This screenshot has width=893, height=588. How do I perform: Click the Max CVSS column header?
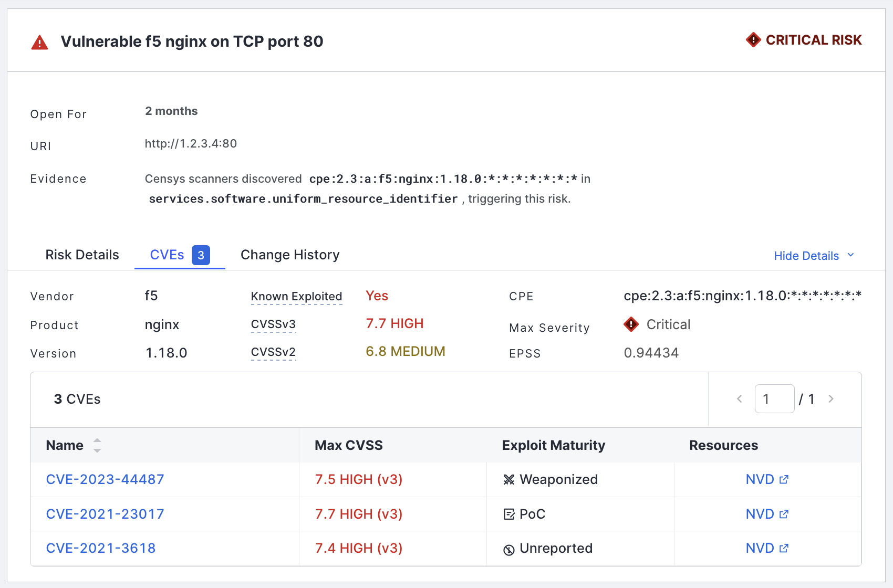349,445
